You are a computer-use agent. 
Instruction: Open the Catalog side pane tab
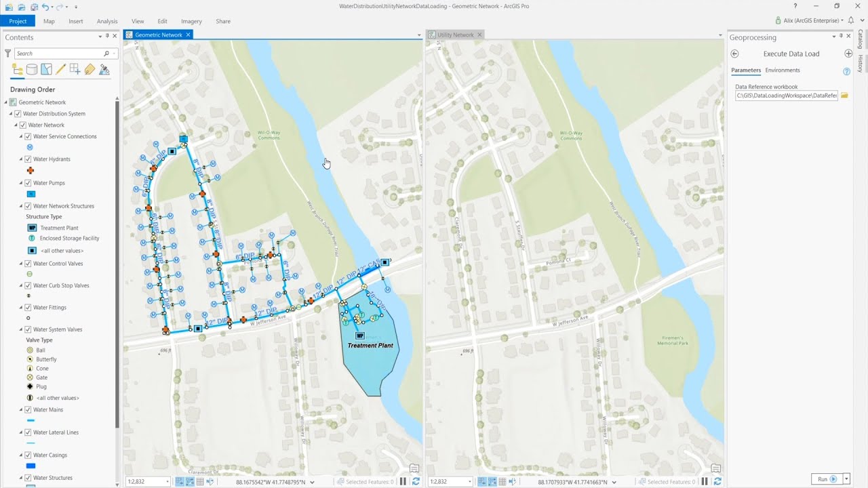point(860,39)
